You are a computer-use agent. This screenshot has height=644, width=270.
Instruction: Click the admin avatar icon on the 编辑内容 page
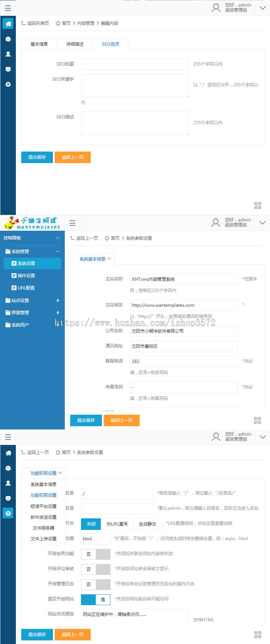pyautogui.click(x=216, y=8)
